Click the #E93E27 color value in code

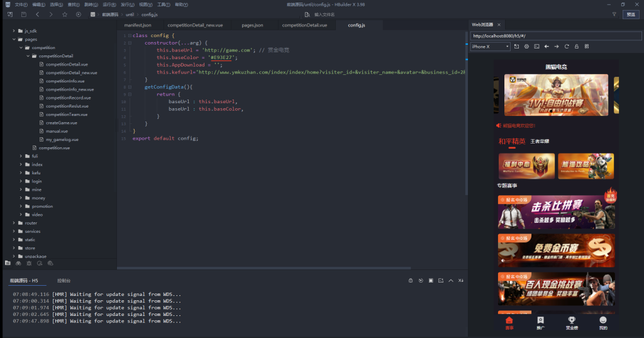tap(221, 57)
